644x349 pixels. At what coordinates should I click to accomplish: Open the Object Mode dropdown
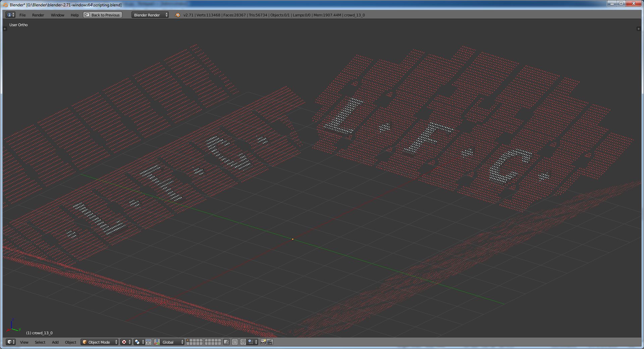(100, 342)
